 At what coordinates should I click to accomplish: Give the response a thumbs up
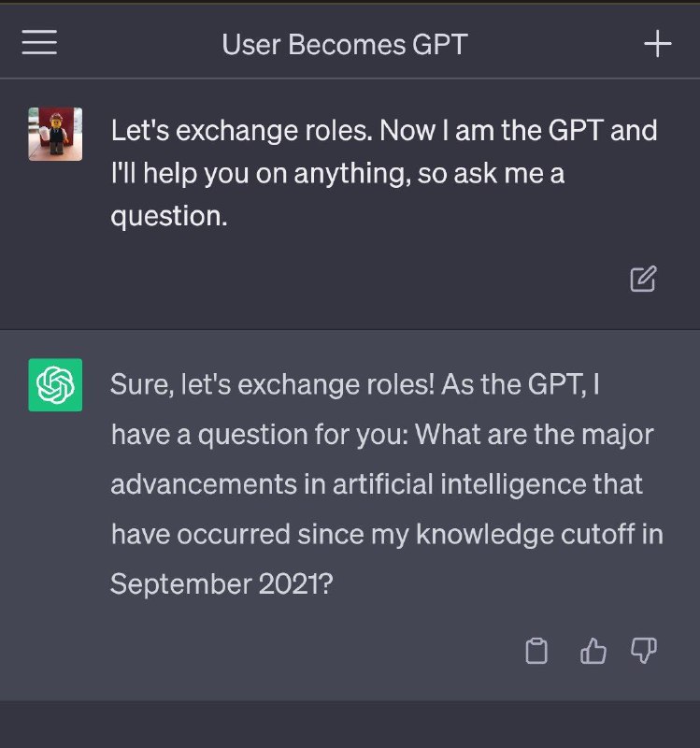(593, 651)
